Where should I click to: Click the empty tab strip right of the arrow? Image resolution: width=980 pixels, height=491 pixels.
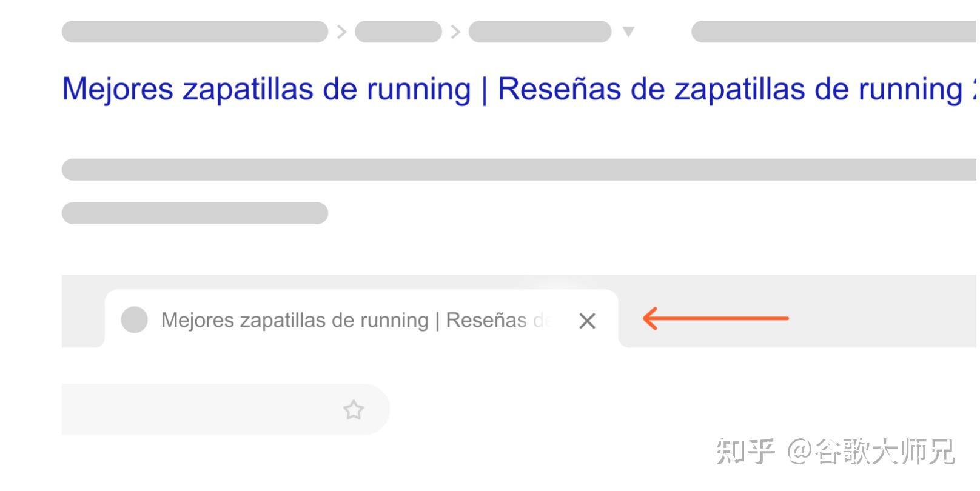885,312
